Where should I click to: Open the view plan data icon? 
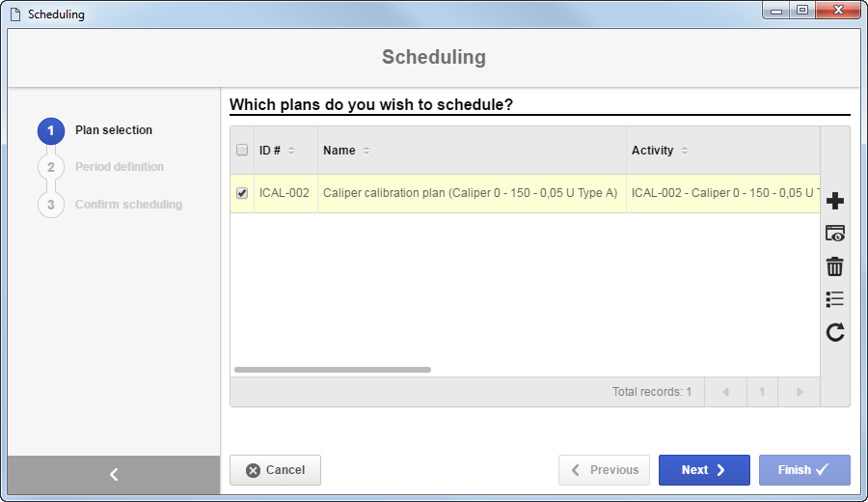835,234
